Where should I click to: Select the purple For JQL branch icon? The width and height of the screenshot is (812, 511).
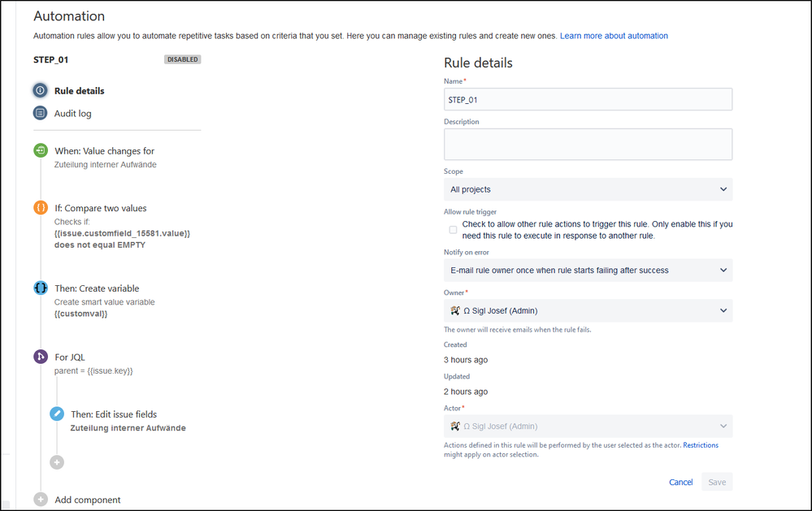(x=41, y=357)
